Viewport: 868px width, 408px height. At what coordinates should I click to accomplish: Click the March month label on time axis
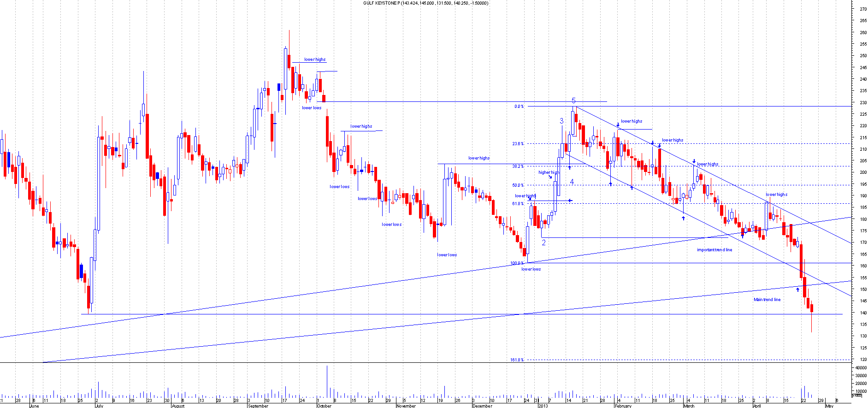tap(689, 406)
